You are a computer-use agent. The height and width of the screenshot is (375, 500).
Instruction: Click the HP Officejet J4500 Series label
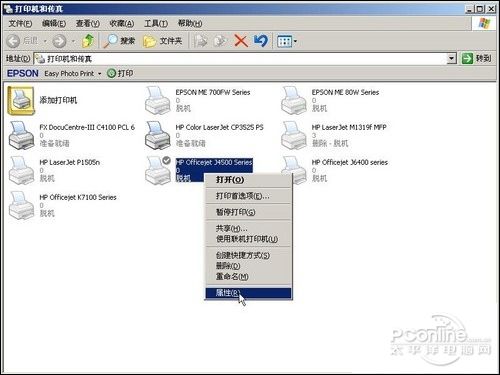214,162
